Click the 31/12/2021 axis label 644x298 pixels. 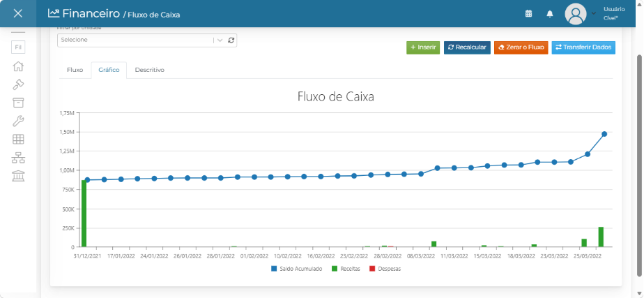pyautogui.click(x=88, y=255)
